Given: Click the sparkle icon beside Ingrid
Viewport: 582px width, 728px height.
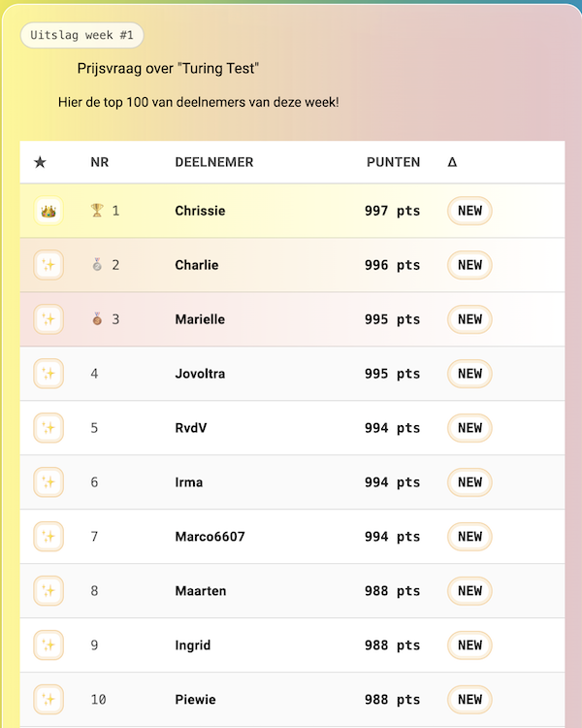Looking at the screenshot, I should pos(48,645).
